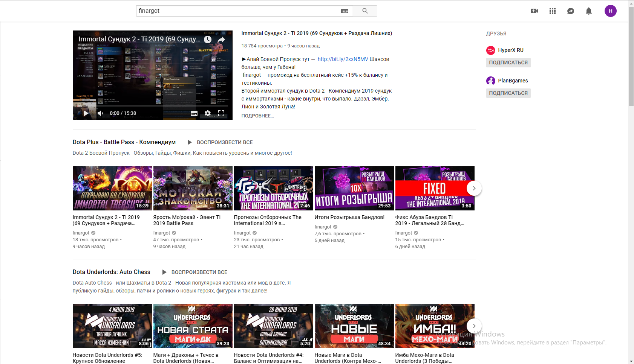Open the Ярость Мо'рокай - Эвент title
This screenshot has height=364, width=634.
(187, 220)
